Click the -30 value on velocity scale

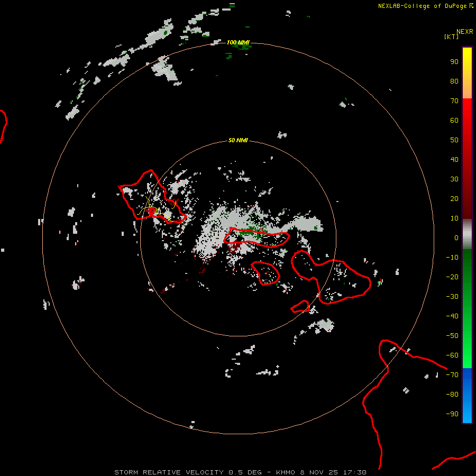[452, 297]
